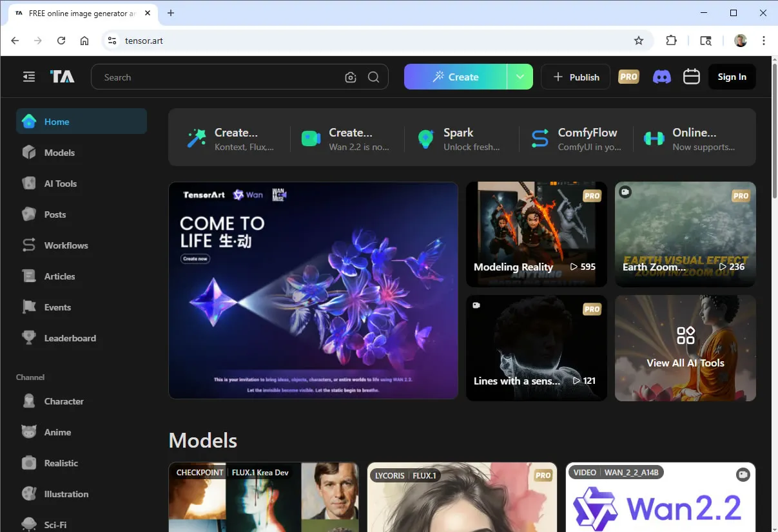Select Home in the sidebar
The height and width of the screenshot is (532, 778).
pos(81,122)
